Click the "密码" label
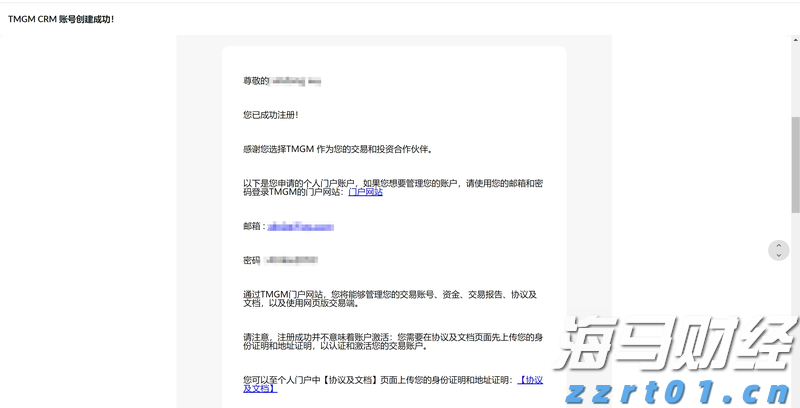The width and height of the screenshot is (800, 408). [x=252, y=261]
